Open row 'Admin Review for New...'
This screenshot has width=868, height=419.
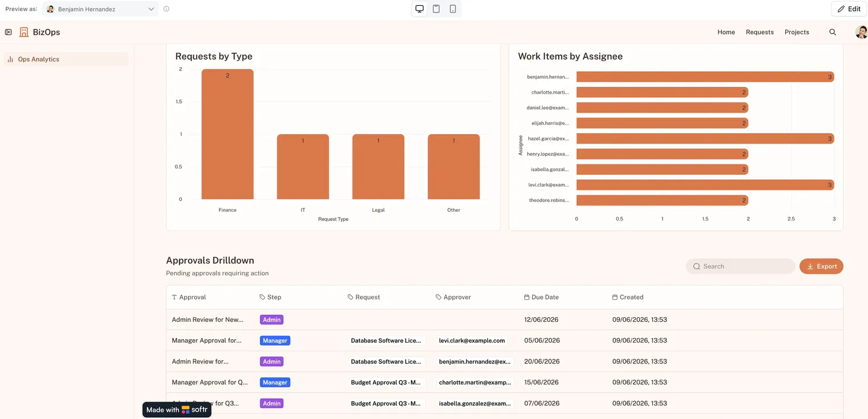505,319
